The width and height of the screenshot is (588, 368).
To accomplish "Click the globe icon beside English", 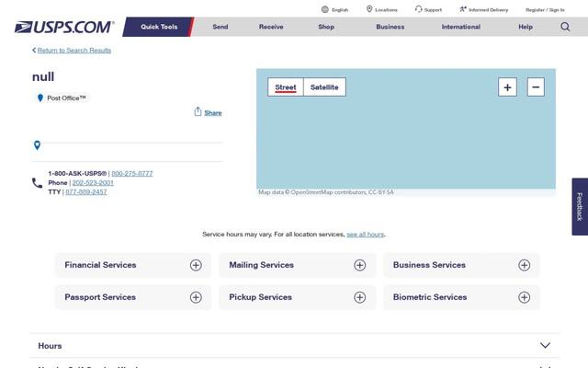I will point(324,9).
